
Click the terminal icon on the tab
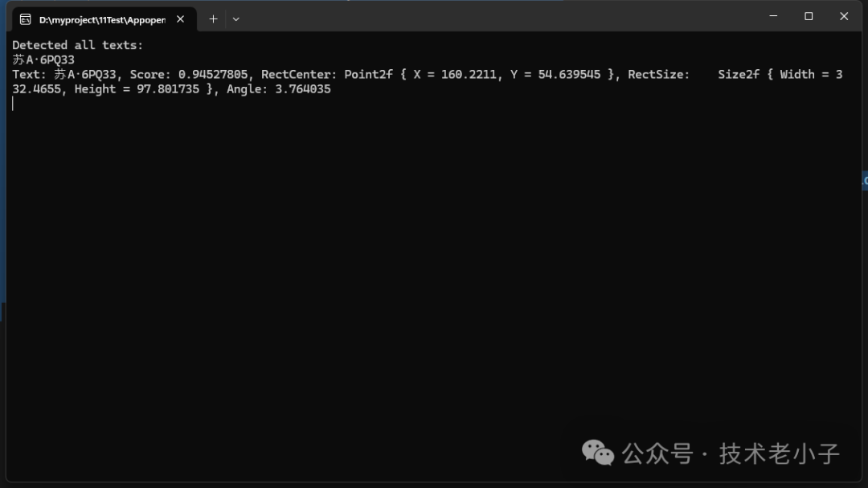coord(25,19)
